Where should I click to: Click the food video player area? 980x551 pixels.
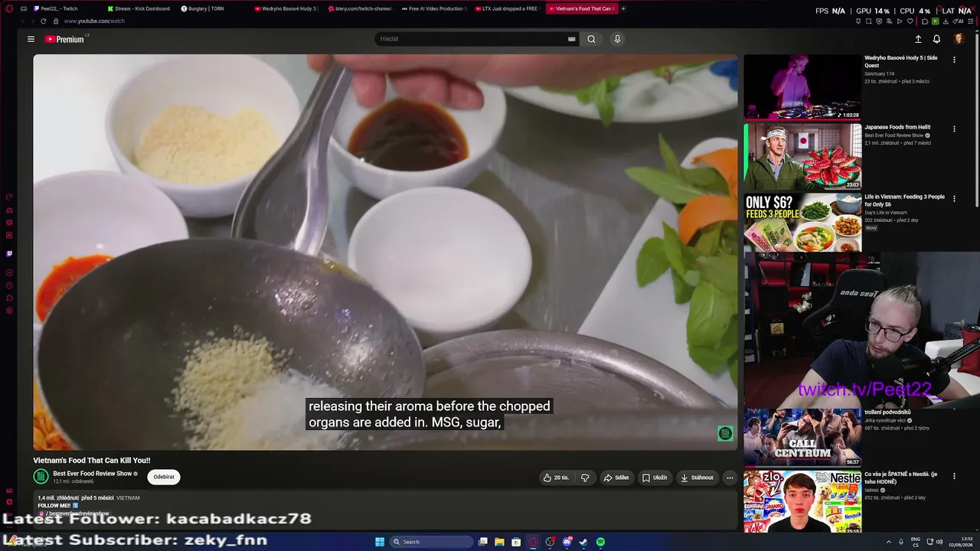385,252
